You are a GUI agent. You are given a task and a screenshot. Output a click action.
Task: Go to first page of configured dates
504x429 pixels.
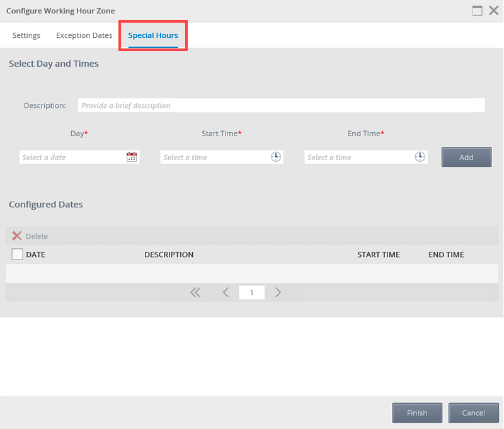coord(195,292)
